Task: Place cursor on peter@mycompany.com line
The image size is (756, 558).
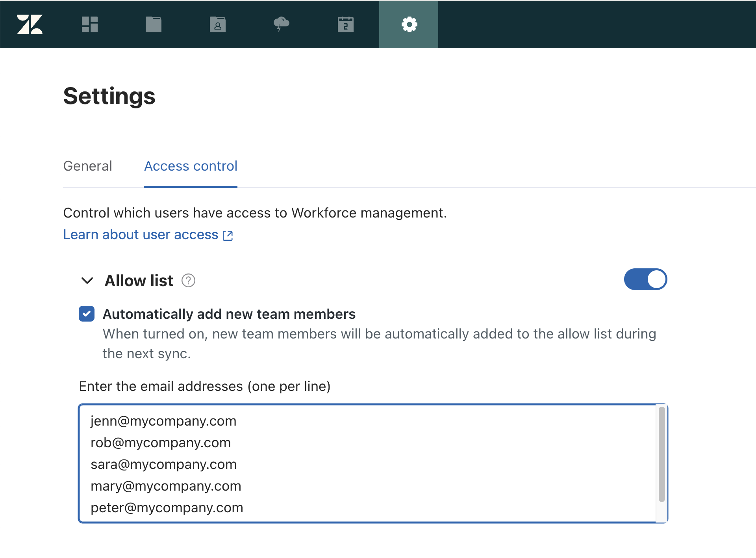Action: [x=167, y=508]
